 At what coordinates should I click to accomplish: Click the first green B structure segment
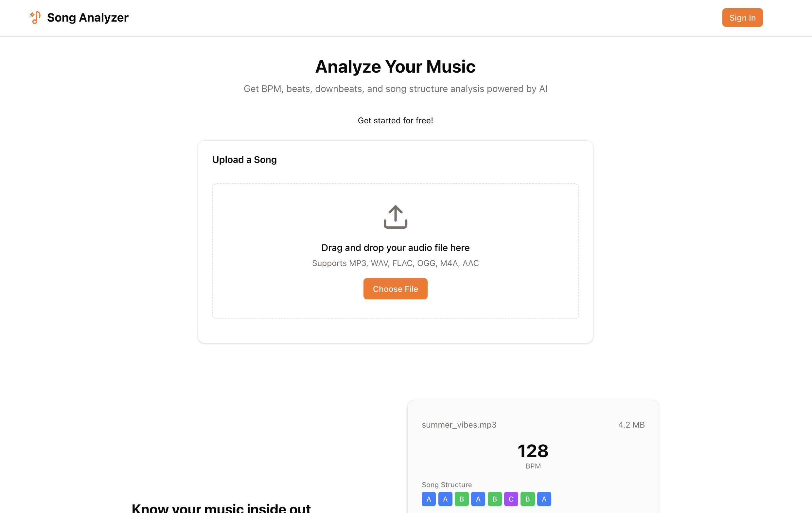click(x=462, y=499)
